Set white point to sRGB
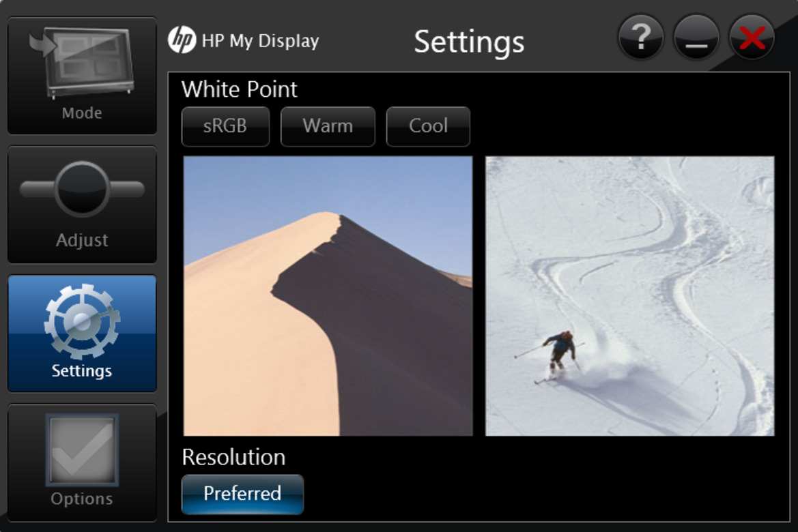This screenshot has height=532, width=798. click(x=225, y=126)
